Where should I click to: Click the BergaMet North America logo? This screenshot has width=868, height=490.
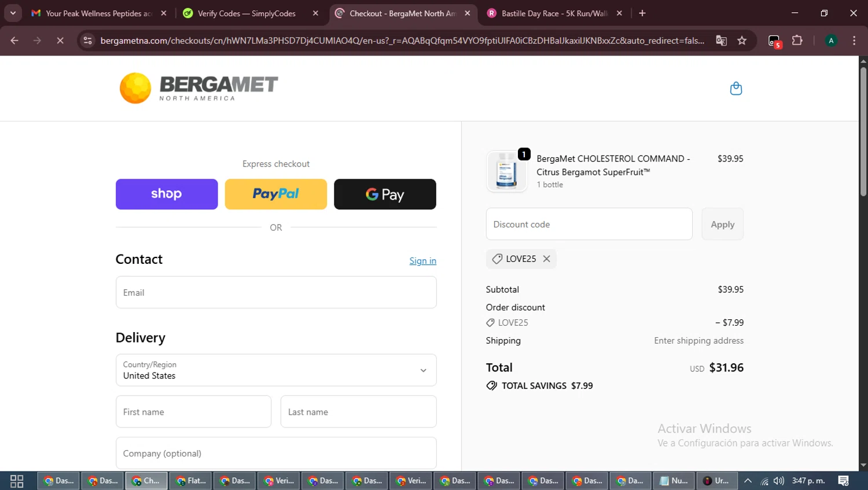click(x=198, y=88)
